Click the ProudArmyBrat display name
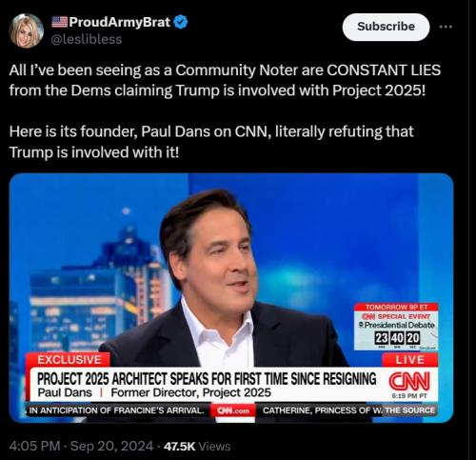Viewport: 476px width, 460px height. coord(119,22)
